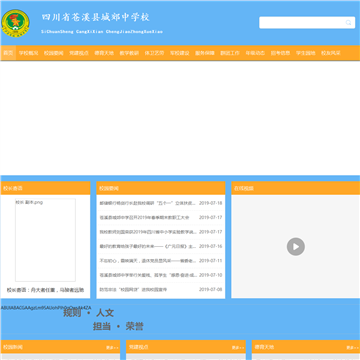360x360 pixels.
Task: Click the 校长寄语 motto text under photo
Action: (45, 290)
